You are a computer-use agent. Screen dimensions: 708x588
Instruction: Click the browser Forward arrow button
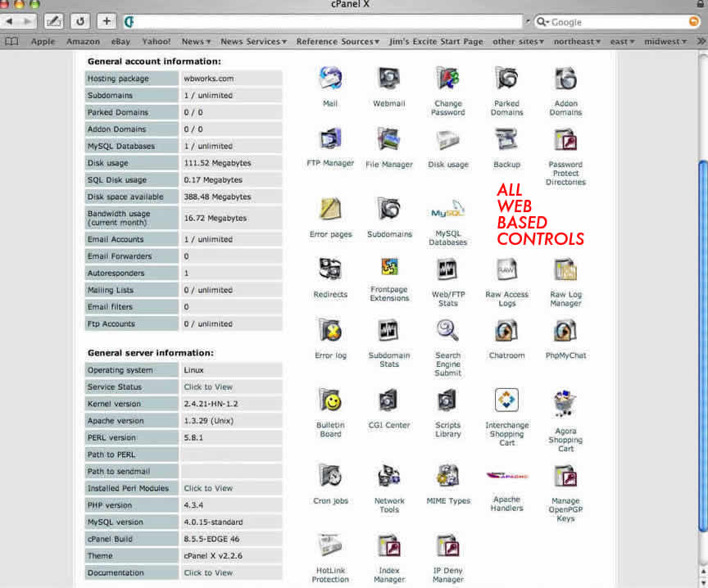click(27, 21)
